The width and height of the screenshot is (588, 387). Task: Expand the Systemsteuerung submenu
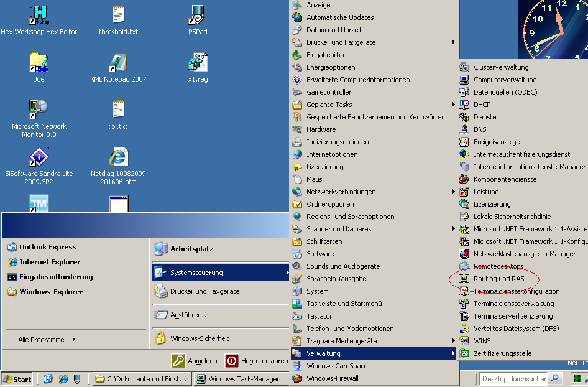point(221,273)
